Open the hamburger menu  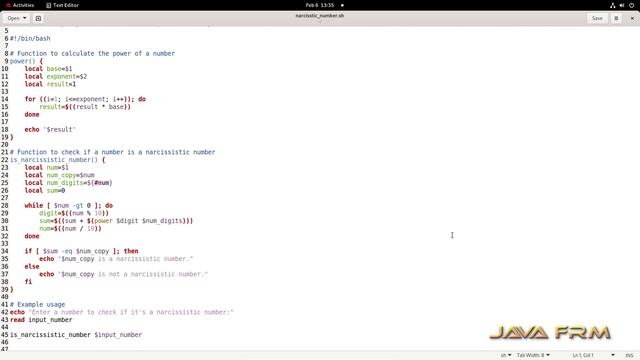[616, 18]
